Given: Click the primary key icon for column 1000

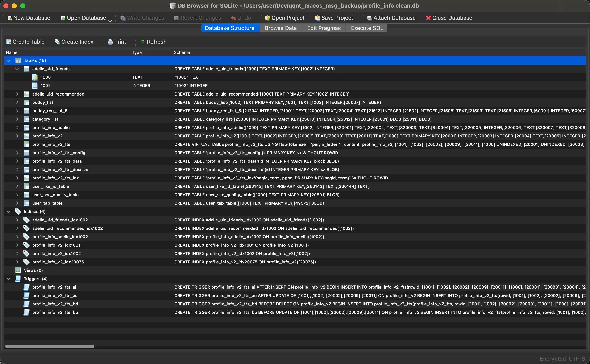Looking at the screenshot, I should pyautogui.click(x=35, y=77).
